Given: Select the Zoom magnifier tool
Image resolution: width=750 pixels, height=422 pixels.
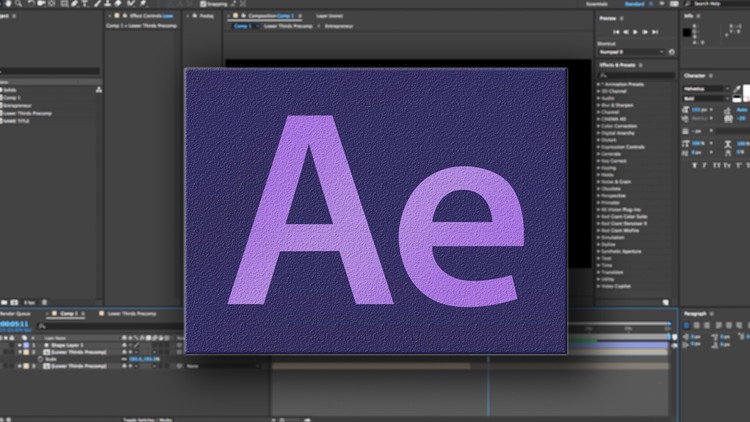Looking at the screenshot, I should pyautogui.click(x=19, y=3).
